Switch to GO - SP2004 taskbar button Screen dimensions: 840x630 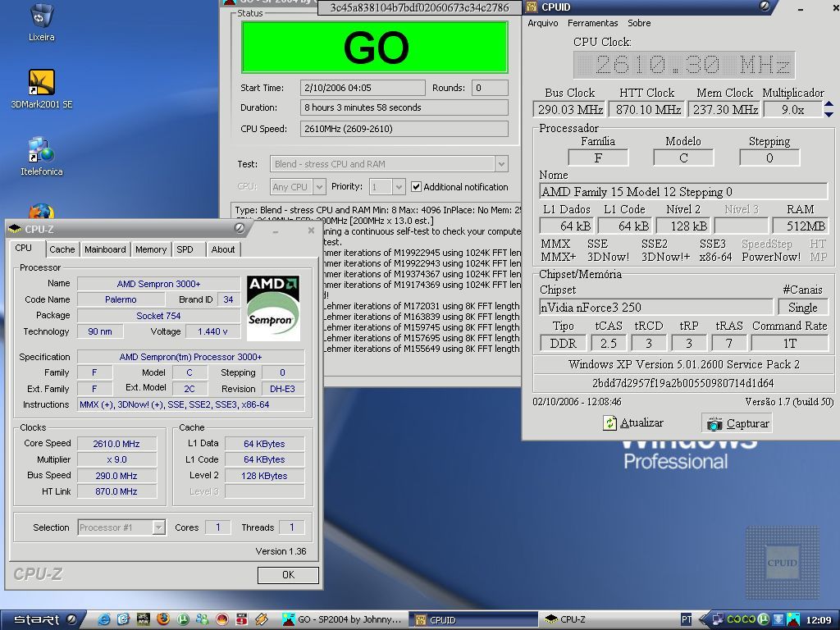tap(342, 620)
